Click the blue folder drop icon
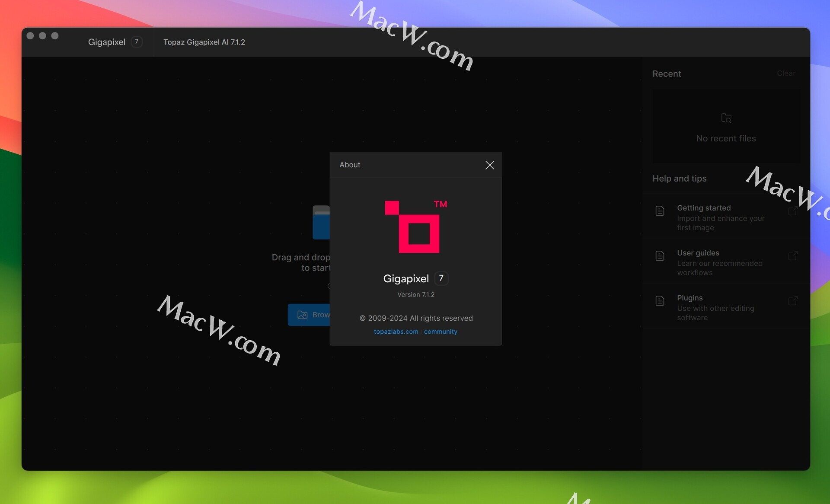The image size is (830, 504). pyautogui.click(x=321, y=222)
